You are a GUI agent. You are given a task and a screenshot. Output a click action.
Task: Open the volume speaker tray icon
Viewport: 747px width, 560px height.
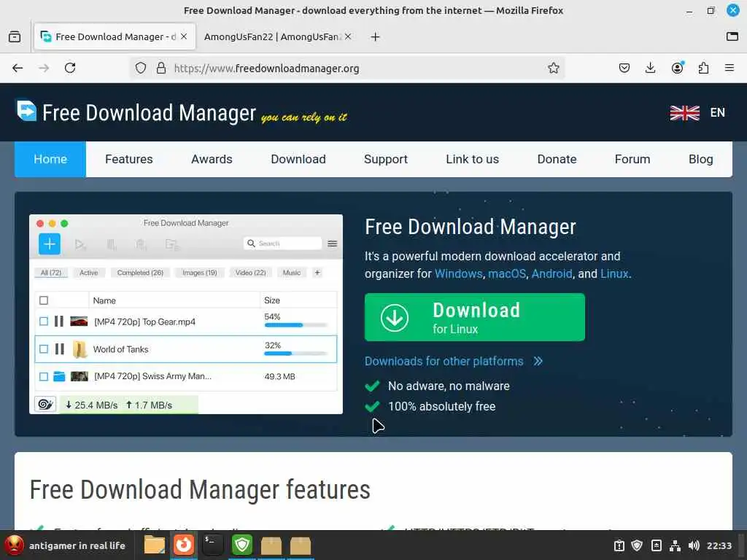[694, 545]
